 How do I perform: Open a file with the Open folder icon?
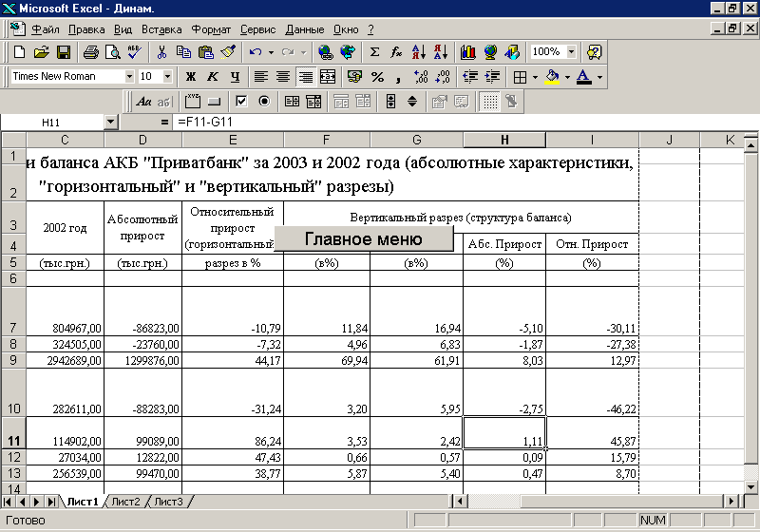click(42, 52)
